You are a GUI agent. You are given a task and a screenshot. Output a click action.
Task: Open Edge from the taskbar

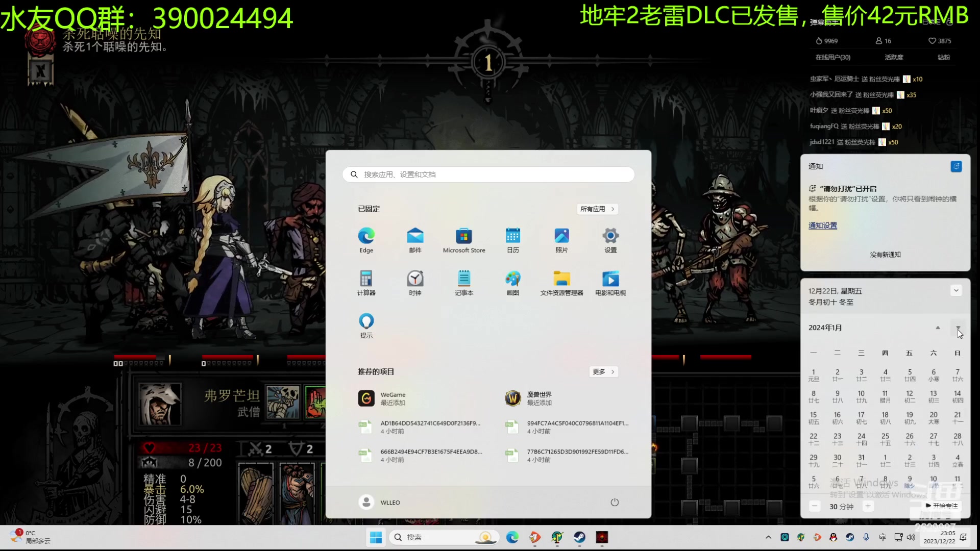pos(512,537)
